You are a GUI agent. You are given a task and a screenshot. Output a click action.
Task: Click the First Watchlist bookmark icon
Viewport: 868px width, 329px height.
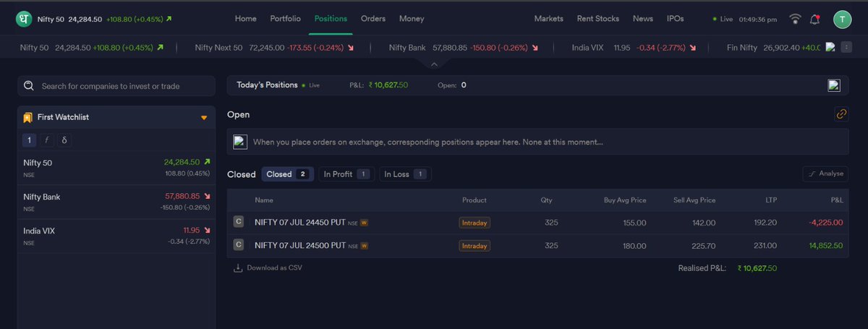pyautogui.click(x=27, y=117)
